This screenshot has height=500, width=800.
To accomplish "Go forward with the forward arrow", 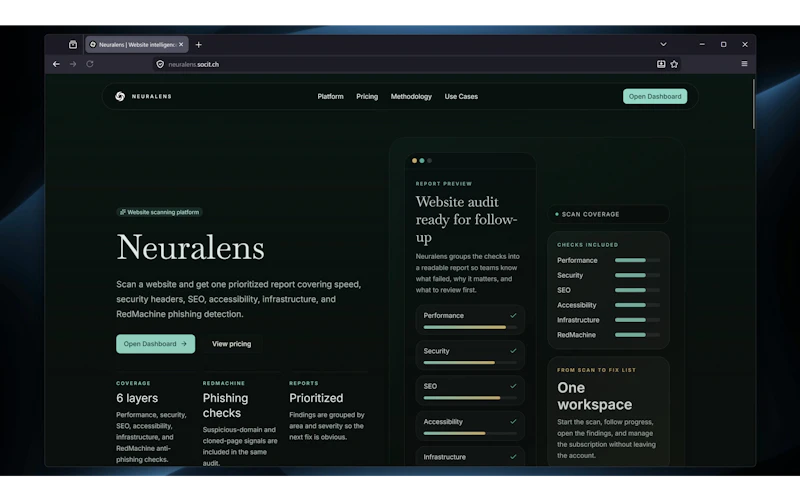I will tap(73, 64).
